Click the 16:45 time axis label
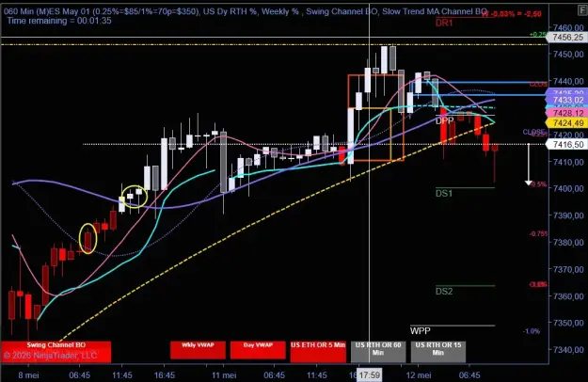Screen dimensions: 588x382 (x=165, y=375)
